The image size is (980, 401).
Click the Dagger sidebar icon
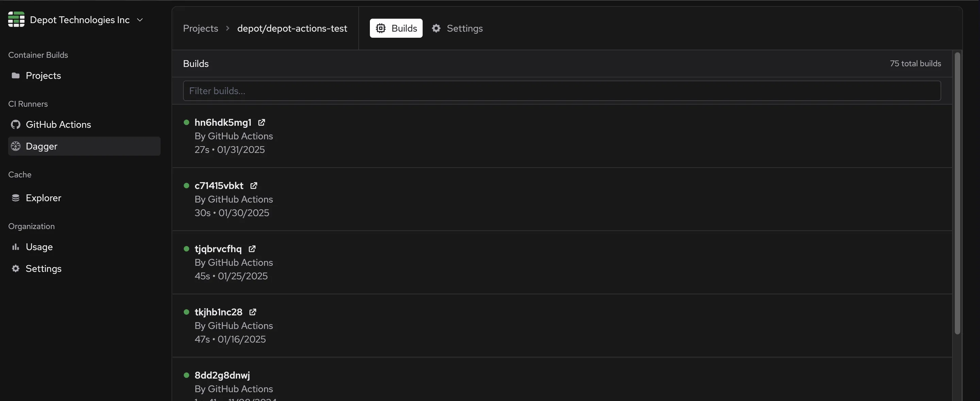(16, 146)
